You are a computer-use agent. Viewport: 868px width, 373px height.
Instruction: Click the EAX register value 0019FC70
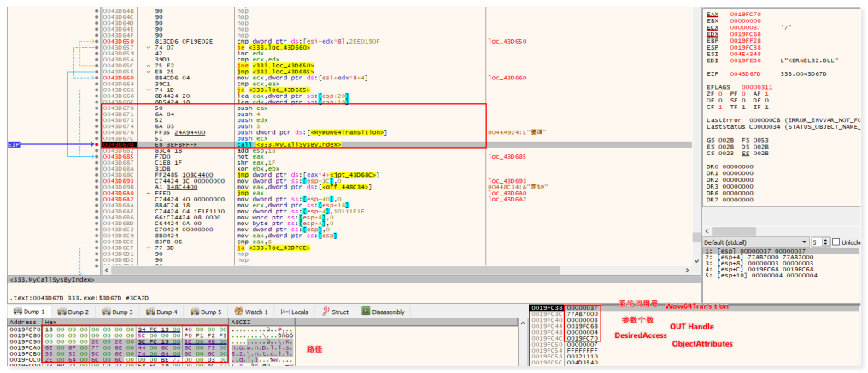click(743, 15)
